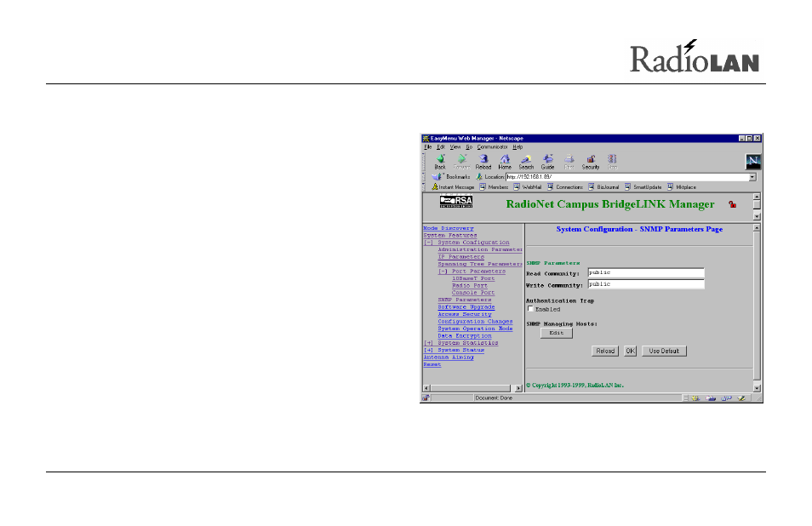Click the red padlock icon
This screenshot has height=526, width=812.
click(732, 204)
